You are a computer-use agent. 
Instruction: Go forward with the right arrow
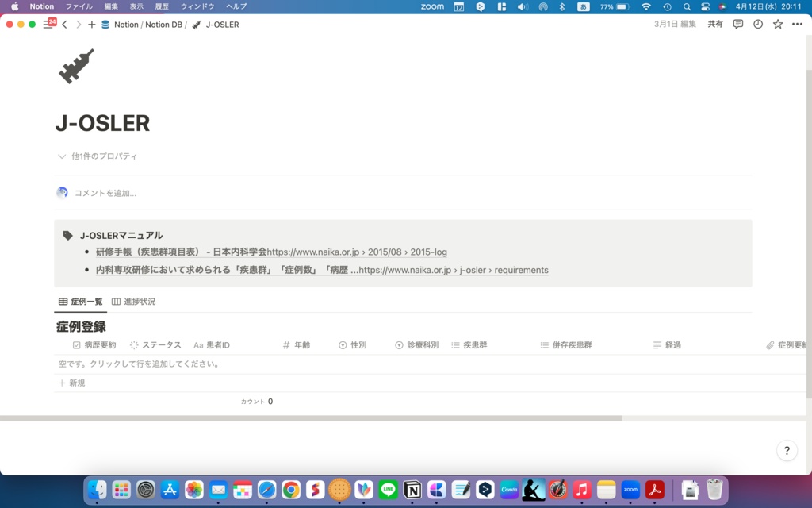pyautogui.click(x=79, y=25)
